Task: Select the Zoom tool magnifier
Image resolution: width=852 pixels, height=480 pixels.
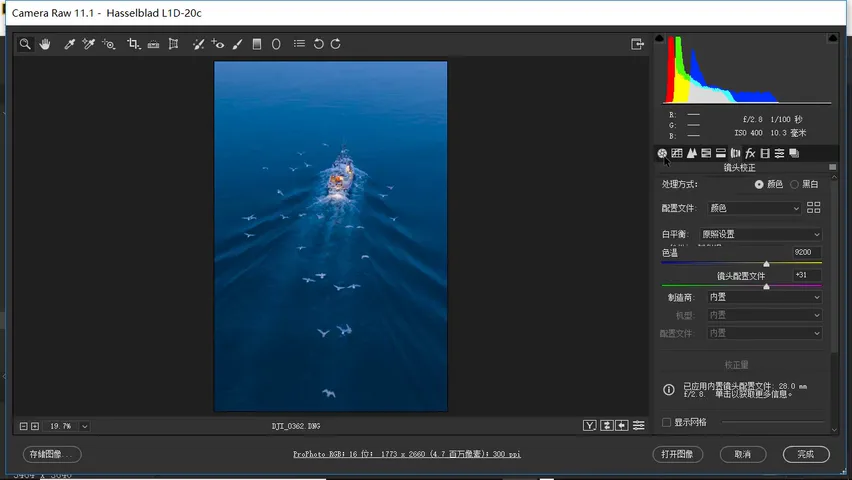Action: (25, 44)
